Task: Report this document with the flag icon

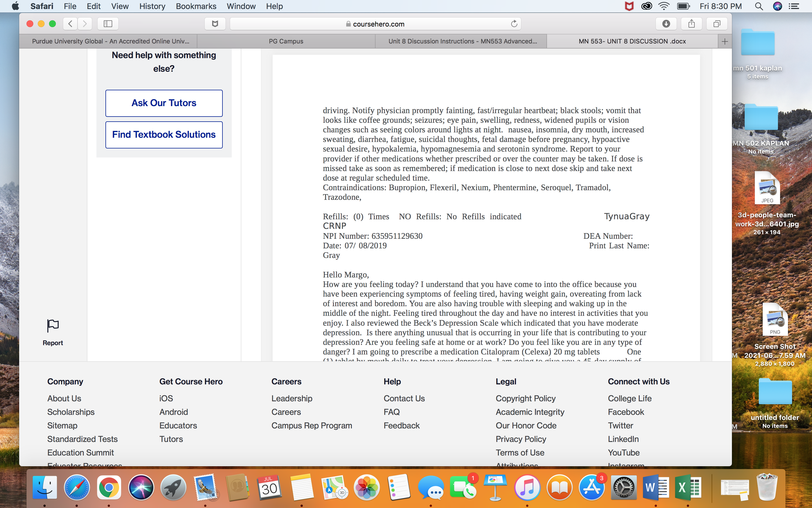Action: click(x=53, y=332)
